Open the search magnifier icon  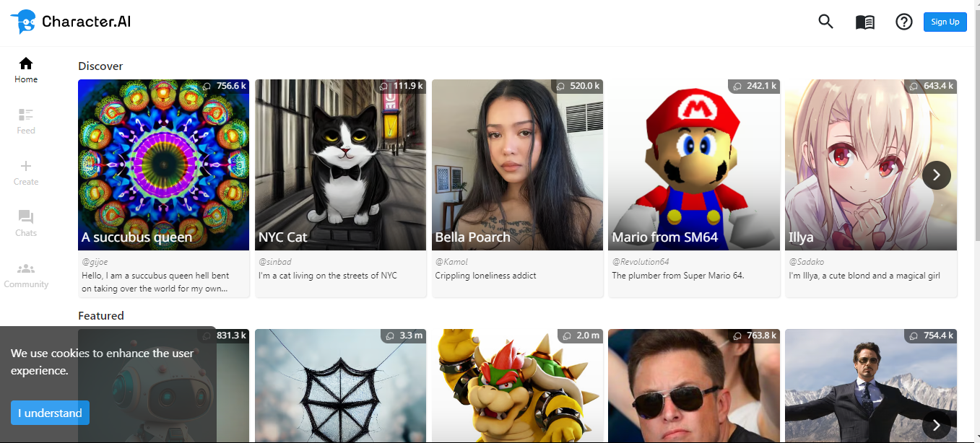[x=825, y=22]
